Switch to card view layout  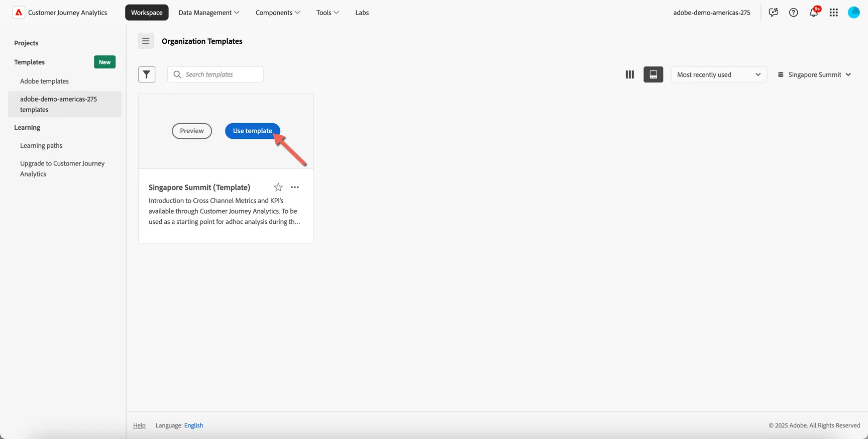(653, 74)
